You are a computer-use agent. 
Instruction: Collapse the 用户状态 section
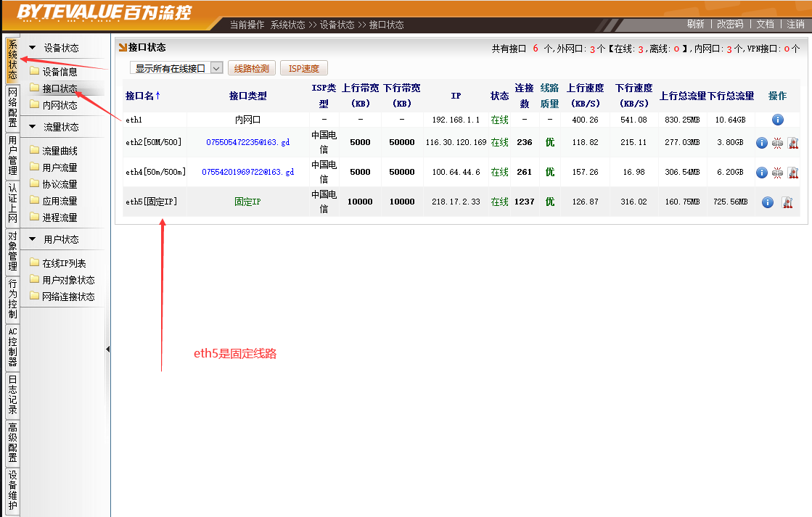tap(33, 239)
